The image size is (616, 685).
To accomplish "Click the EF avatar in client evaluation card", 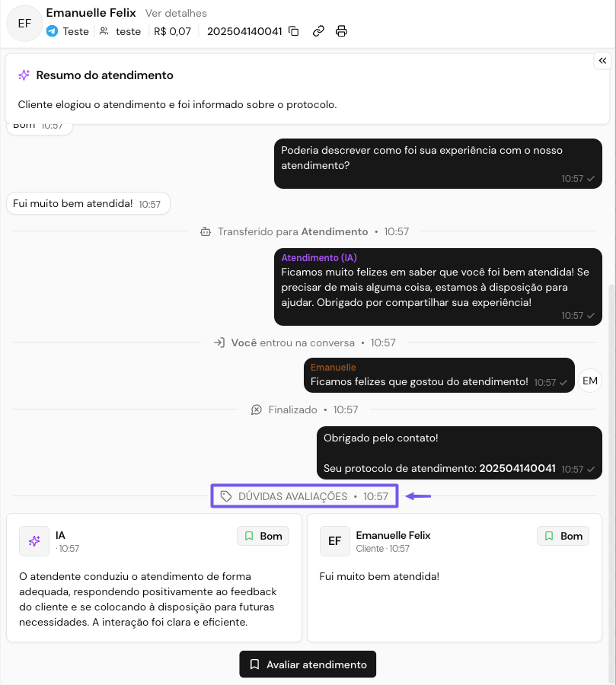I will point(334,541).
